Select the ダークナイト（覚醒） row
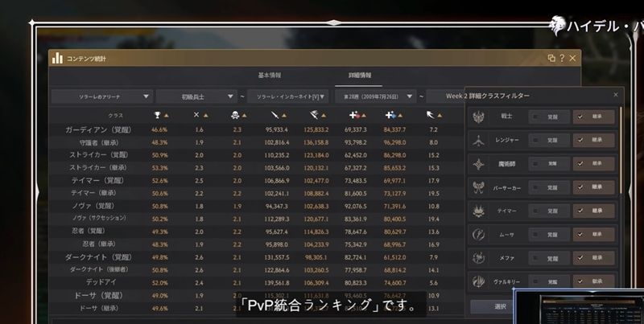The width and height of the screenshot is (644, 324). pos(257,257)
